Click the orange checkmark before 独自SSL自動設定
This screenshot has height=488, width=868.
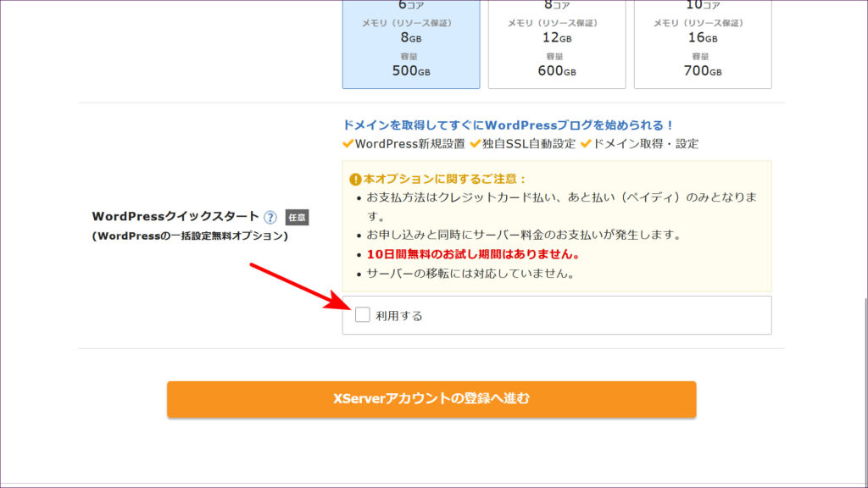click(476, 144)
